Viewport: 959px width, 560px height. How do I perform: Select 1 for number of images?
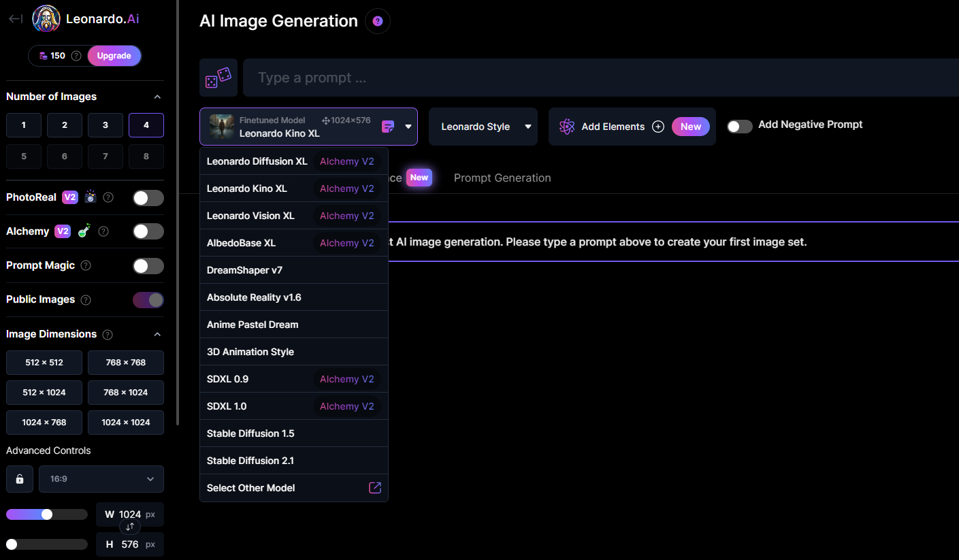(x=24, y=125)
